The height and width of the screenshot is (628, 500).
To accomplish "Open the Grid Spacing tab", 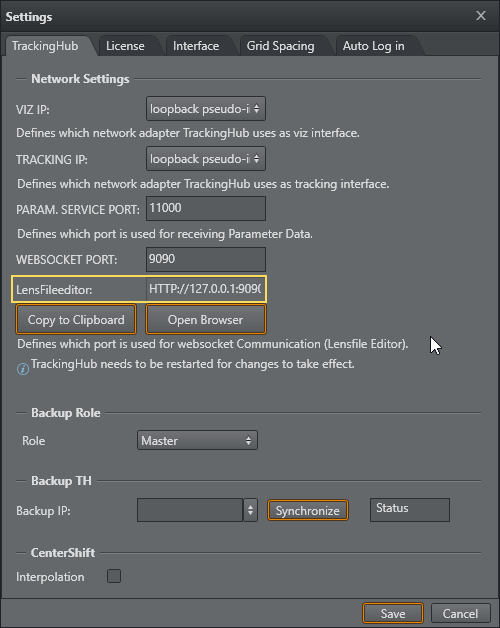I will (280, 46).
